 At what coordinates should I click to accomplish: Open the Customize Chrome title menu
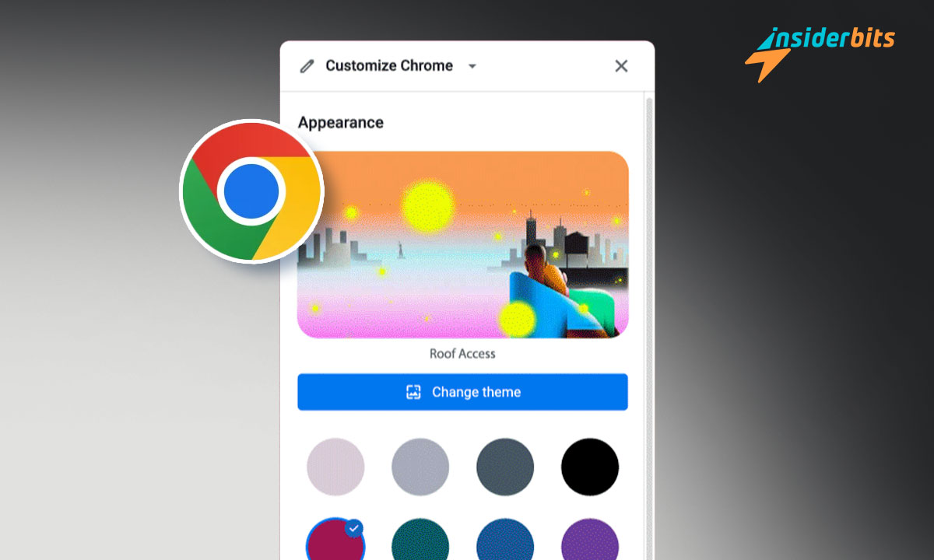point(388,66)
